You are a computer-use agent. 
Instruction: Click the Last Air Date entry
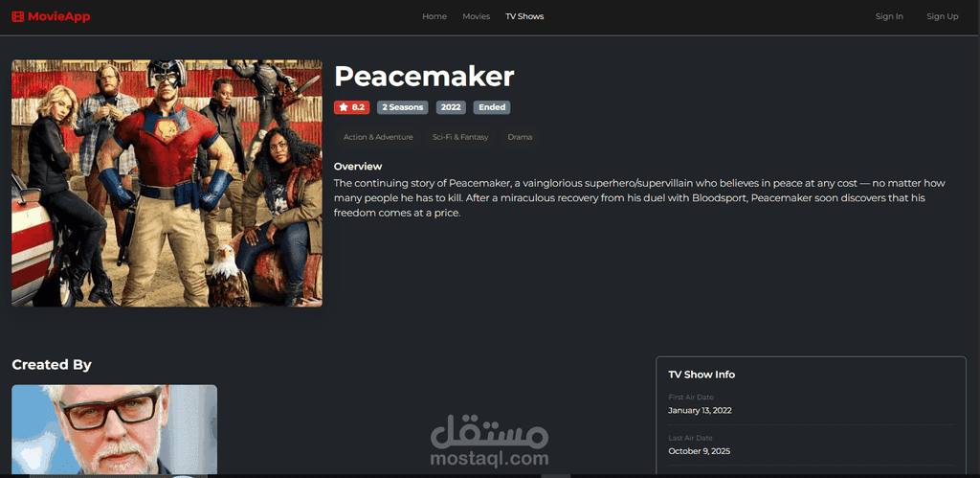(x=811, y=444)
